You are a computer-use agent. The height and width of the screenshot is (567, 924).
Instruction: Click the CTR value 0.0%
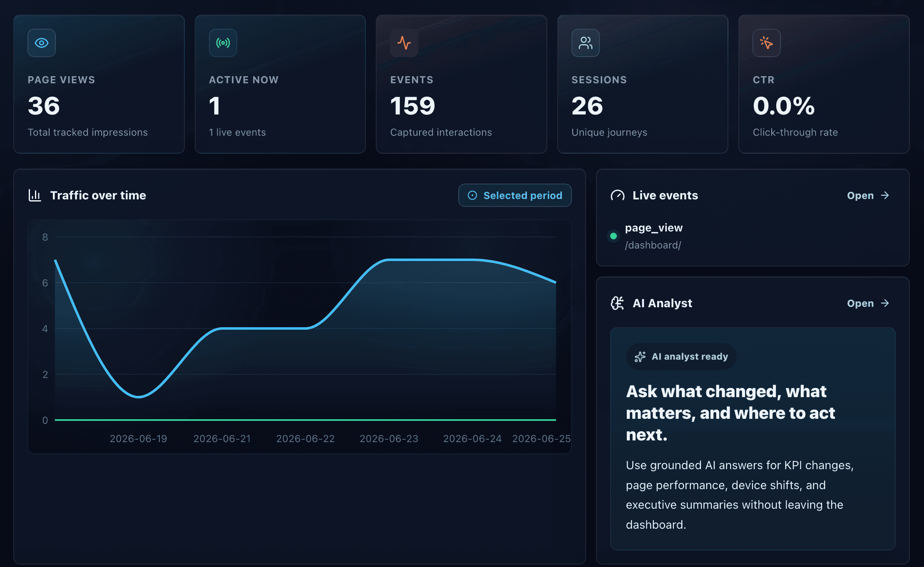(x=784, y=106)
